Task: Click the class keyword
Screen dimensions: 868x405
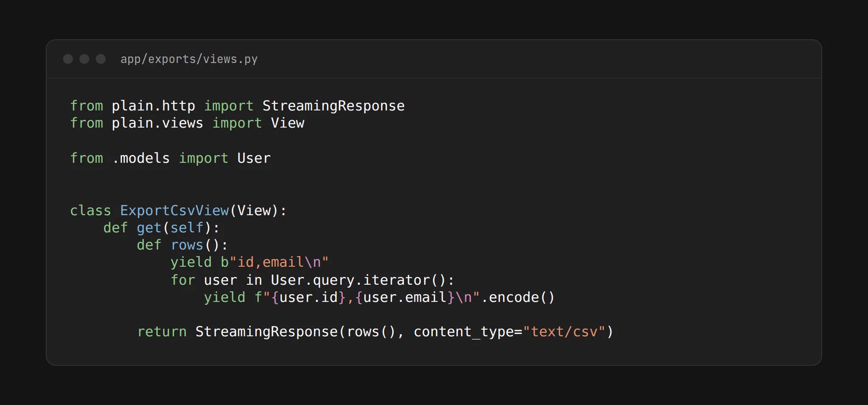Action: click(91, 211)
